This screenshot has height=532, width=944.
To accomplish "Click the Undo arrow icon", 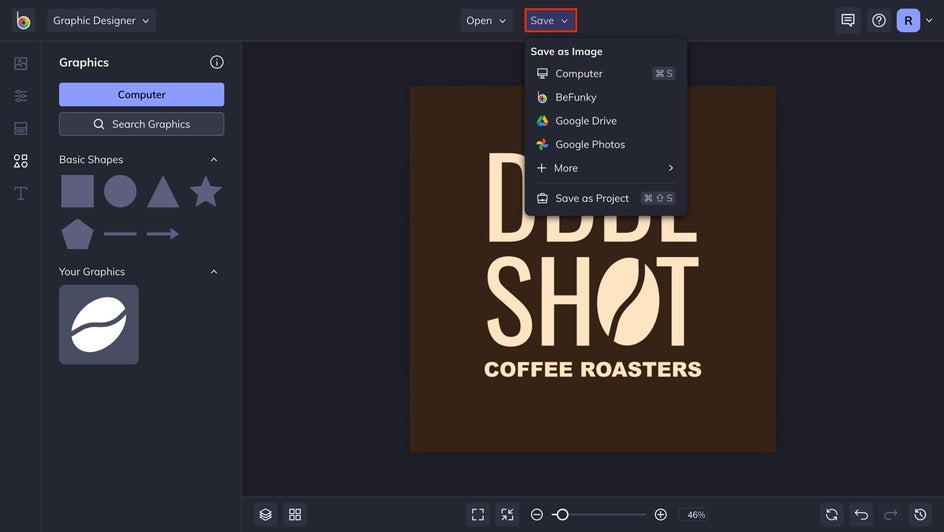I will [861, 514].
